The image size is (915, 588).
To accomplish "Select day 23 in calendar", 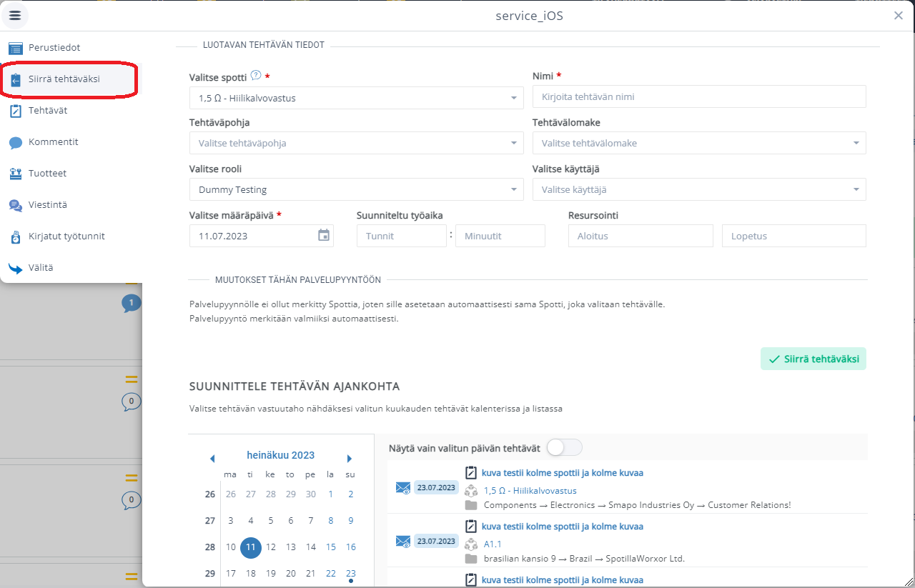I will pyautogui.click(x=350, y=573).
